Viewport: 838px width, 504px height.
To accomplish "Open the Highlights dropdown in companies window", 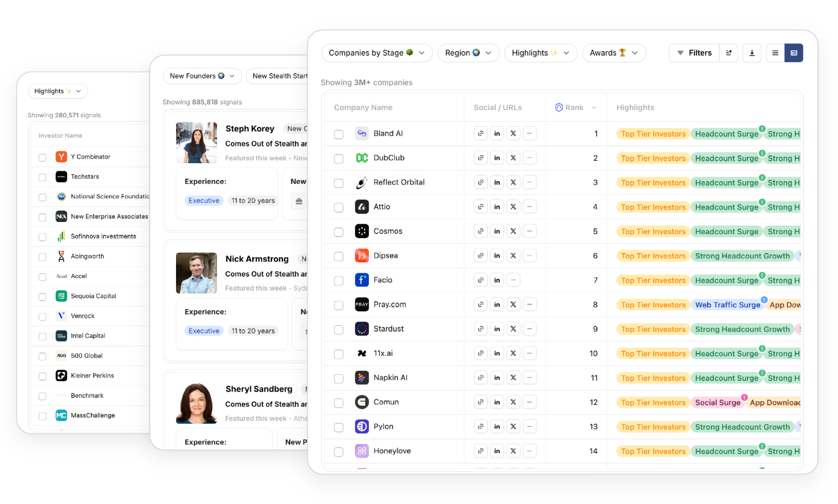I will point(541,53).
